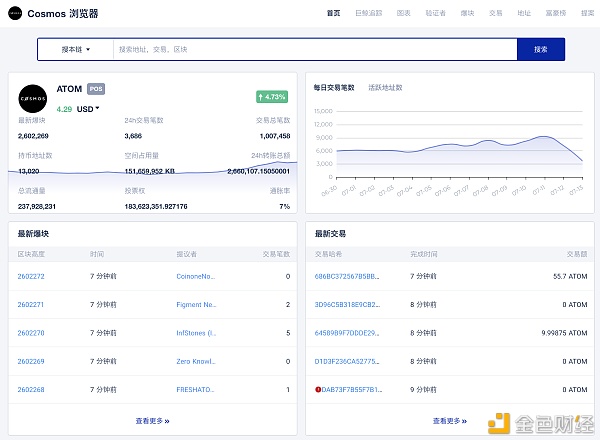Open transaction 3D96C5B318E9CB2..
600x440 pixels.
click(347, 305)
